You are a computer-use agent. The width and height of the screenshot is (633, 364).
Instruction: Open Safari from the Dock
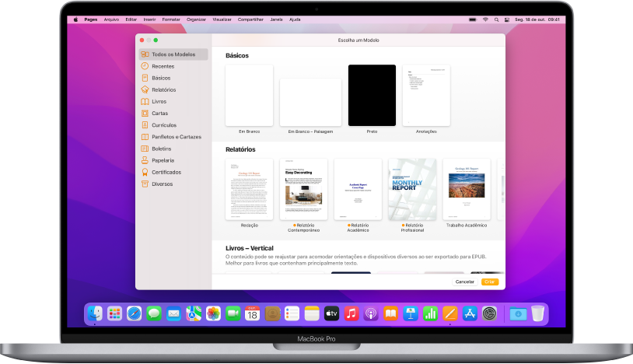[x=134, y=313]
